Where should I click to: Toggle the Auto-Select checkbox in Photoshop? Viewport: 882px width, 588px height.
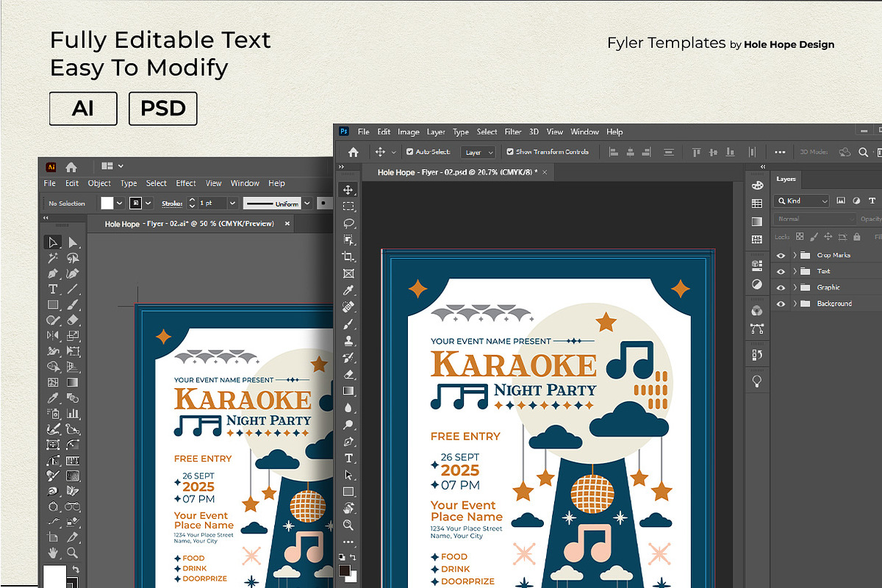coord(409,152)
